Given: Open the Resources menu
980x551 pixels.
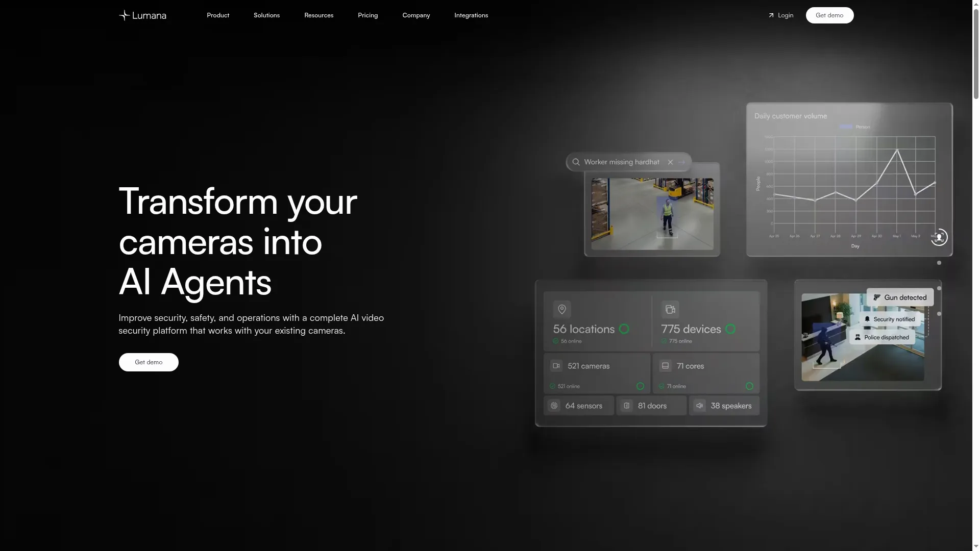Looking at the screenshot, I should (x=319, y=15).
